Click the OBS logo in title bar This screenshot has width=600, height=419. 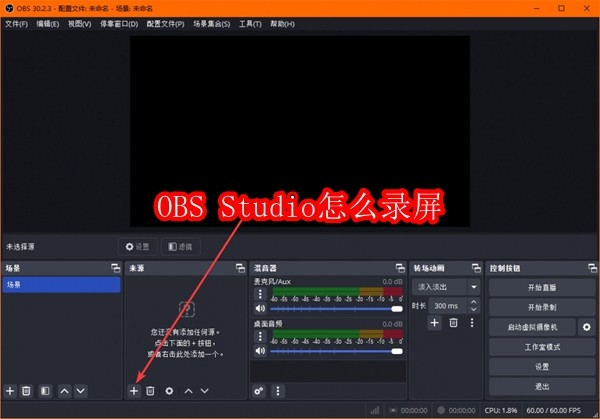point(9,8)
